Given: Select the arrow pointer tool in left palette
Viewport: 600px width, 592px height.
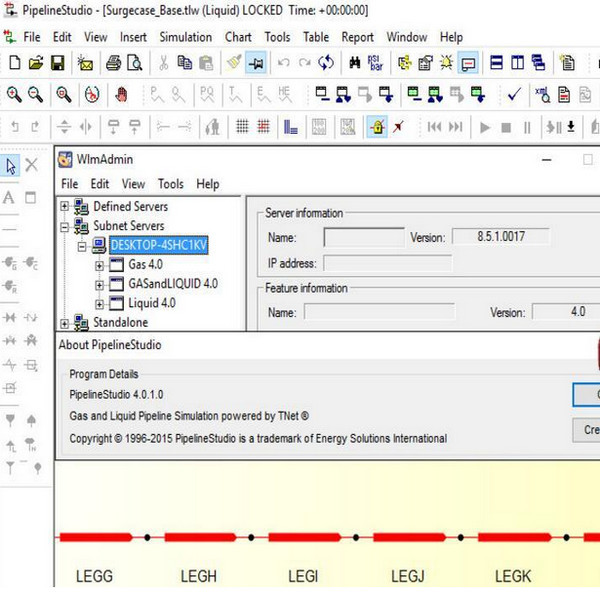Looking at the screenshot, I should (x=11, y=165).
